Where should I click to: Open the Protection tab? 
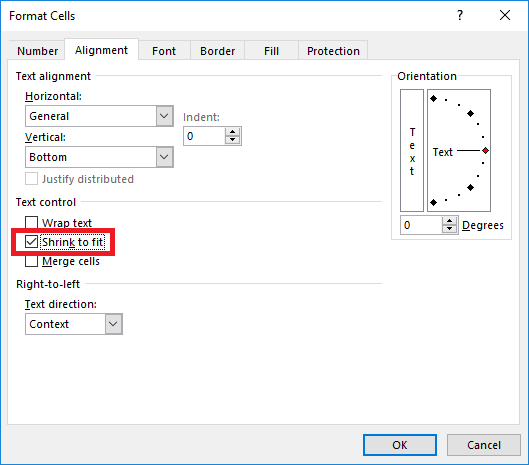click(x=333, y=51)
